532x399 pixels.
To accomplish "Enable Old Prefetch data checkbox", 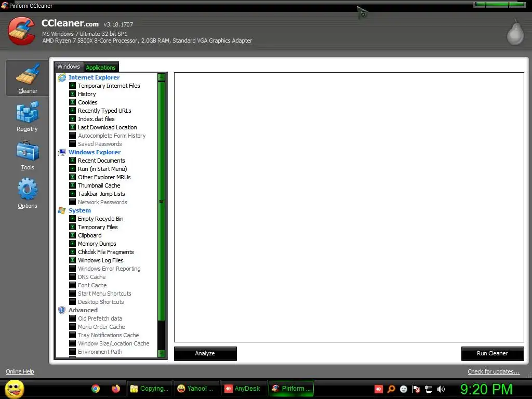I will 72,318.
